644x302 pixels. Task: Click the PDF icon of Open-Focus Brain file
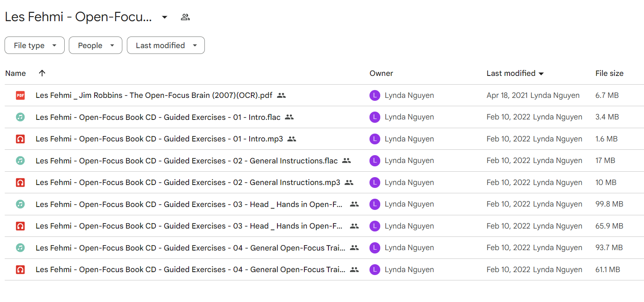click(x=20, y=95)
